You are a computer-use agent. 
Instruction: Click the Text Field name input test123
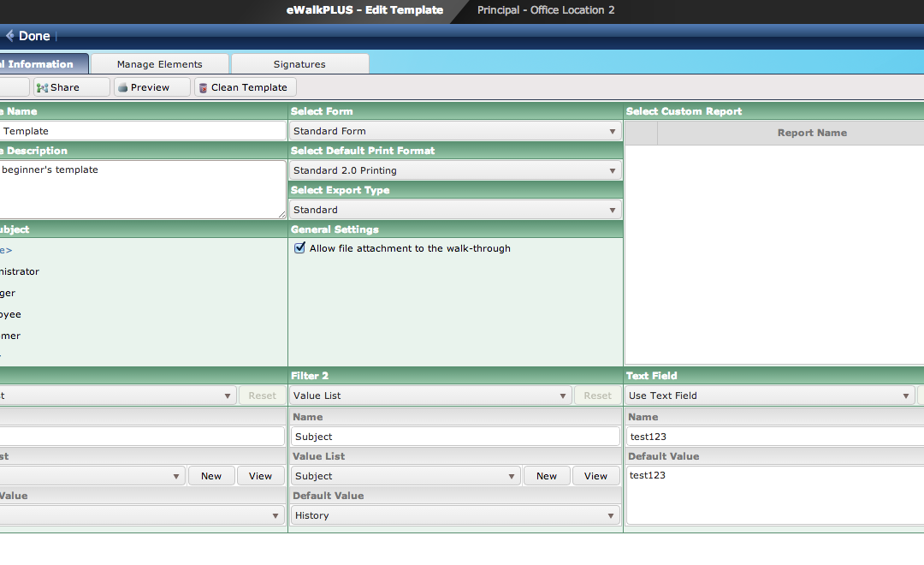[x=775, y=437]
